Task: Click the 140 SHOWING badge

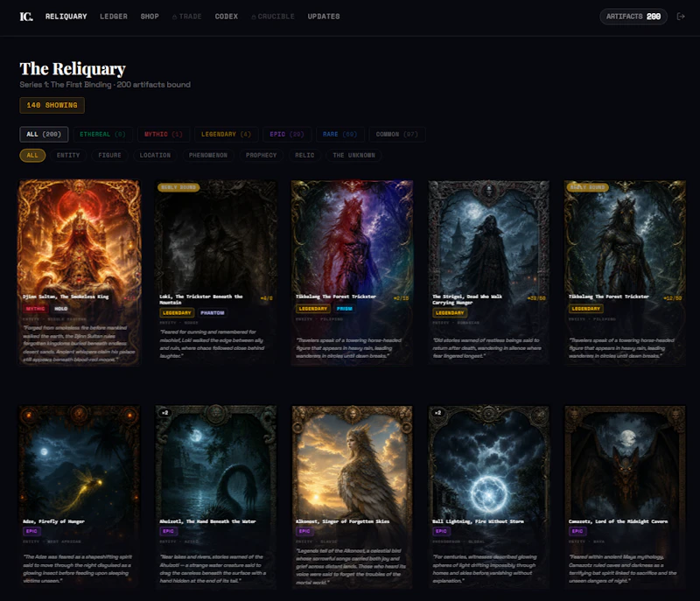Action: [52, 105]
